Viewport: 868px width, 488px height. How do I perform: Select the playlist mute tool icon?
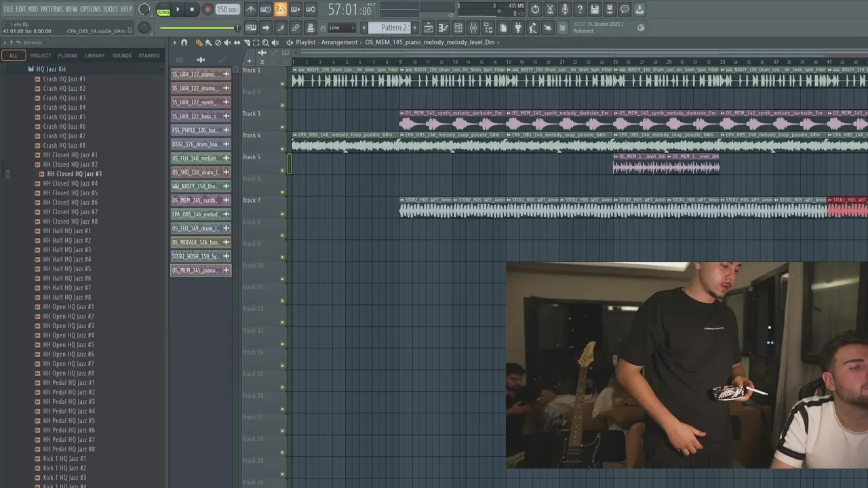tap(227, 43)
